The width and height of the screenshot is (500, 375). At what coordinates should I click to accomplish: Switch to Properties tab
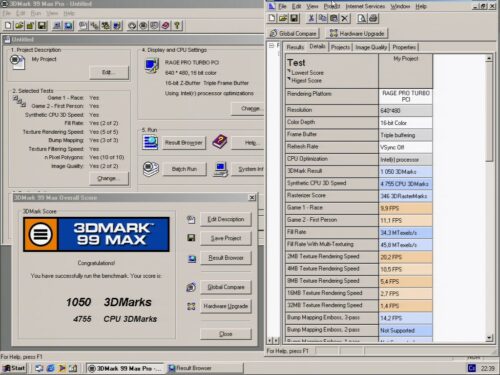[404, 47]
